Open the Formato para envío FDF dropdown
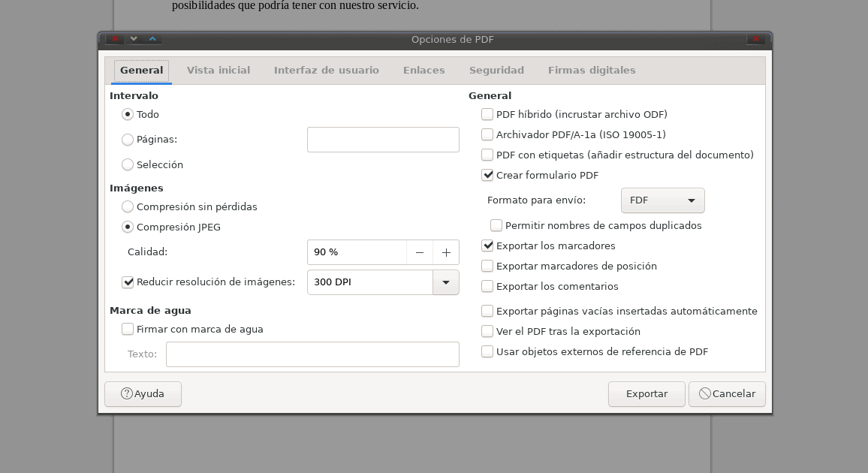The height and width of the screenshot is (473, 868). (x=662, y=200)
